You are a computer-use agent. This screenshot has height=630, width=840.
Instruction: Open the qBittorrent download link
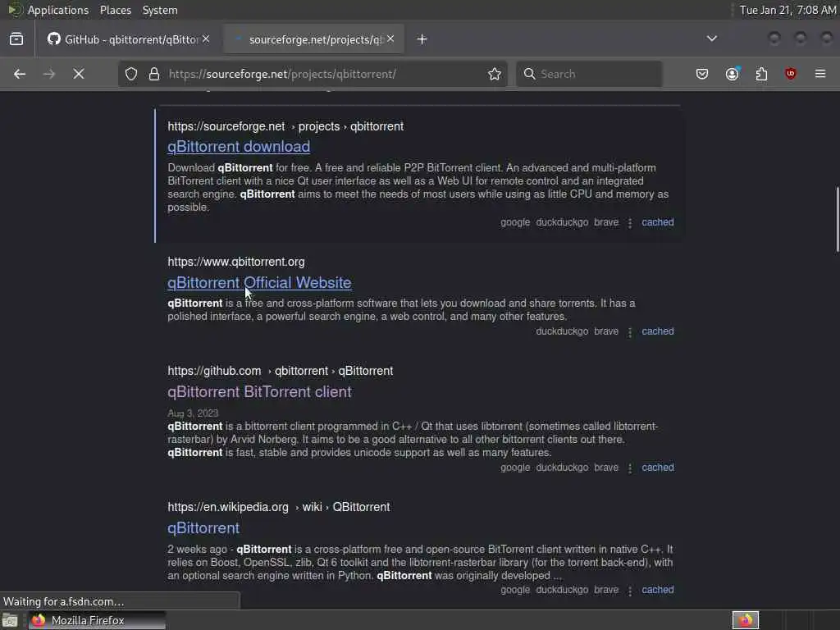(239, 147)
